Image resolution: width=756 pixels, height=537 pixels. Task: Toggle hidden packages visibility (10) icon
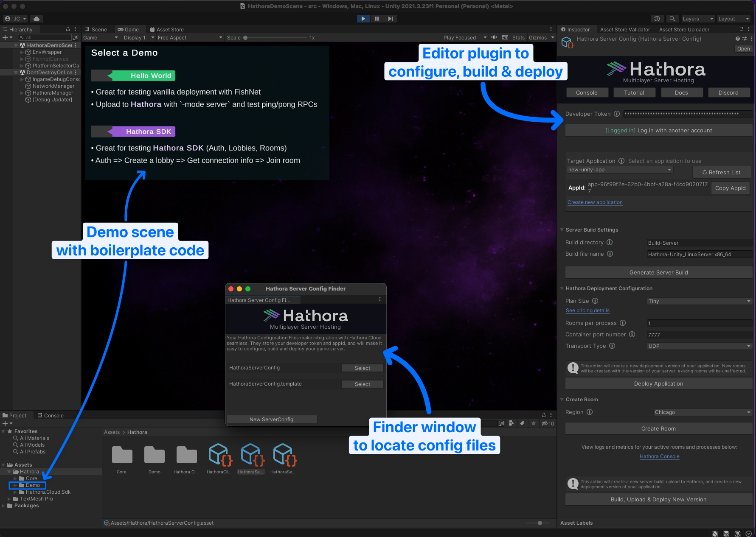(548, 423)
